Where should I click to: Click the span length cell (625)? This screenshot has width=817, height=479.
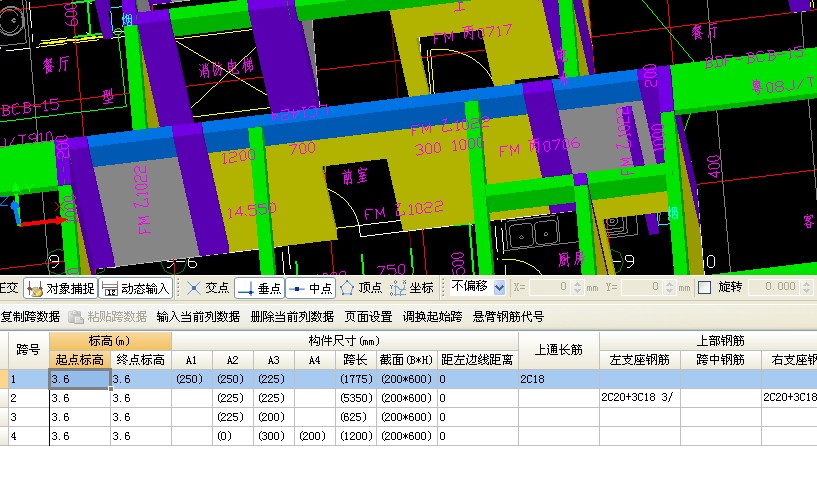[355, 417]
